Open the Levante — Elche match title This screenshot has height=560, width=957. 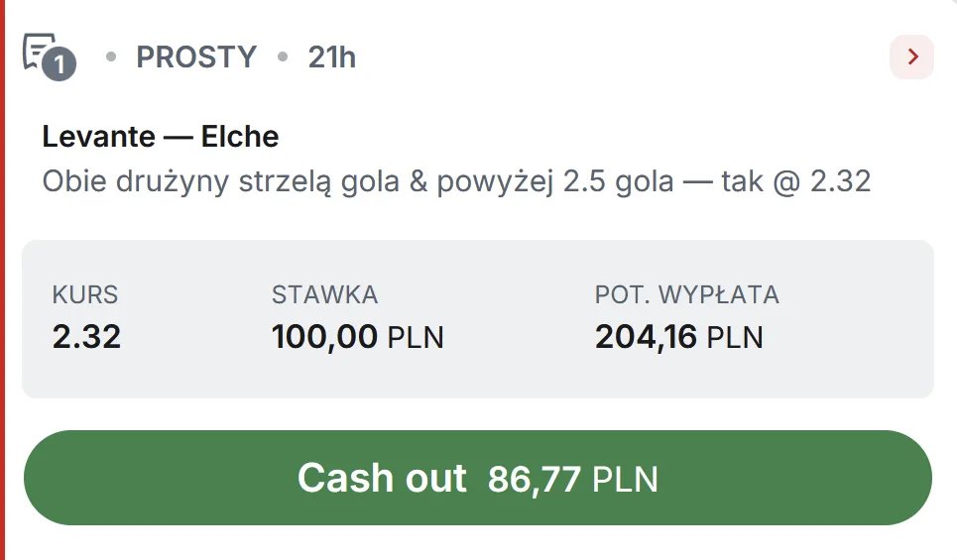click(161, 137)
